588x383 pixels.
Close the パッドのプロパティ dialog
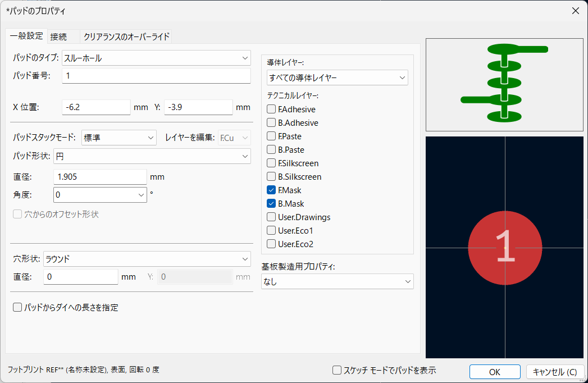pyautogui.click(x=575, y=11)
